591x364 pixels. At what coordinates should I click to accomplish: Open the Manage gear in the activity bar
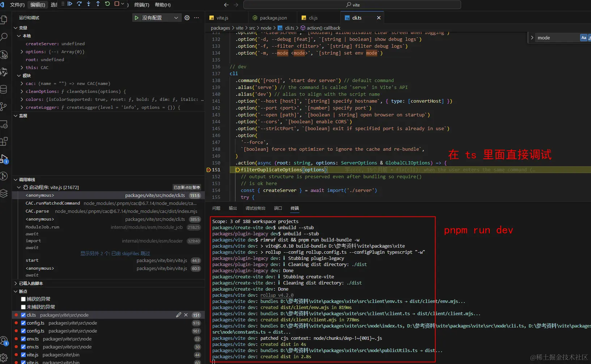(4, 357)
